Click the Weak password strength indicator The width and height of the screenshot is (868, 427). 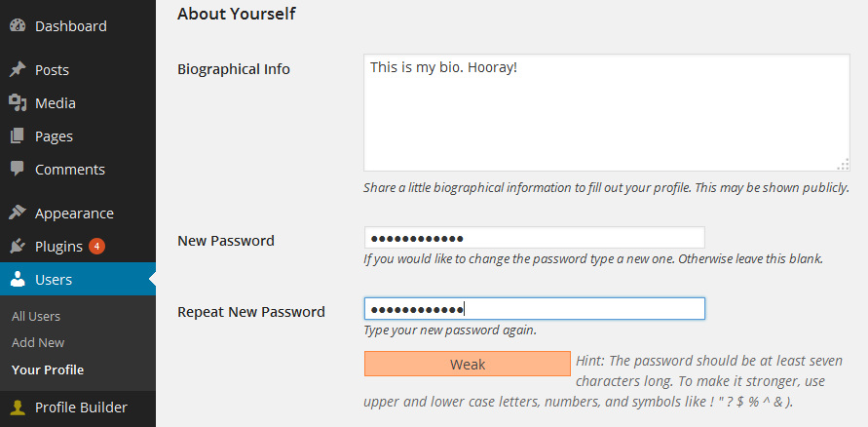pos(468,364)
